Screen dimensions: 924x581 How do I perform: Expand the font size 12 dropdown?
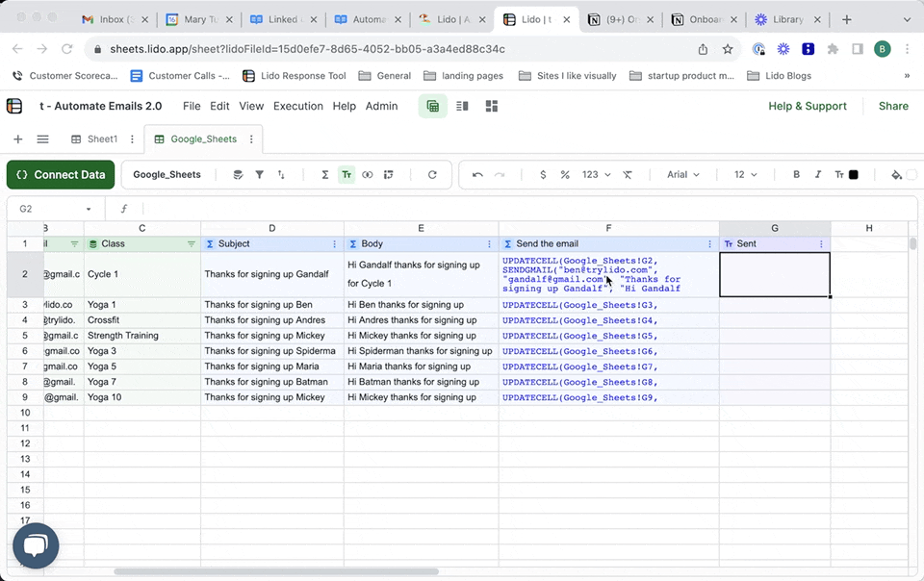pos(745,175)
